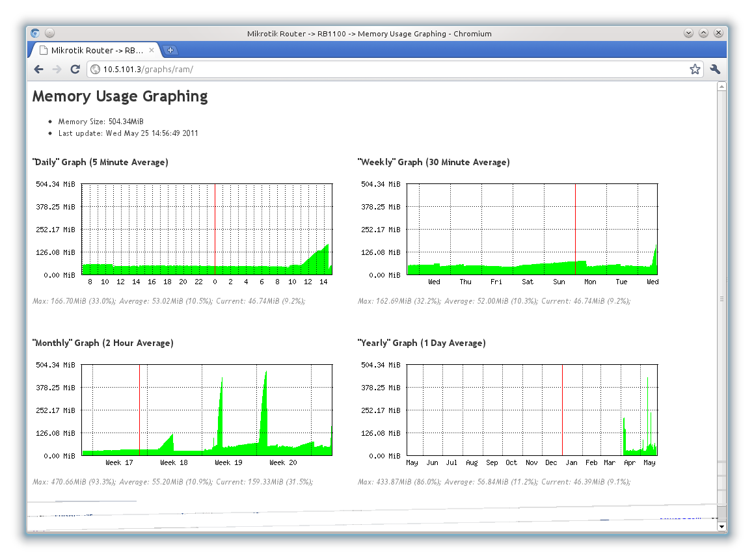754x560 pixels.
Task: Click the globe site info icon
Action: [95, 70]
